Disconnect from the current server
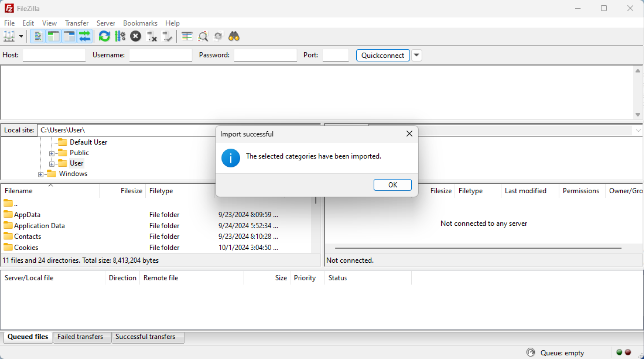 point(151,36)
